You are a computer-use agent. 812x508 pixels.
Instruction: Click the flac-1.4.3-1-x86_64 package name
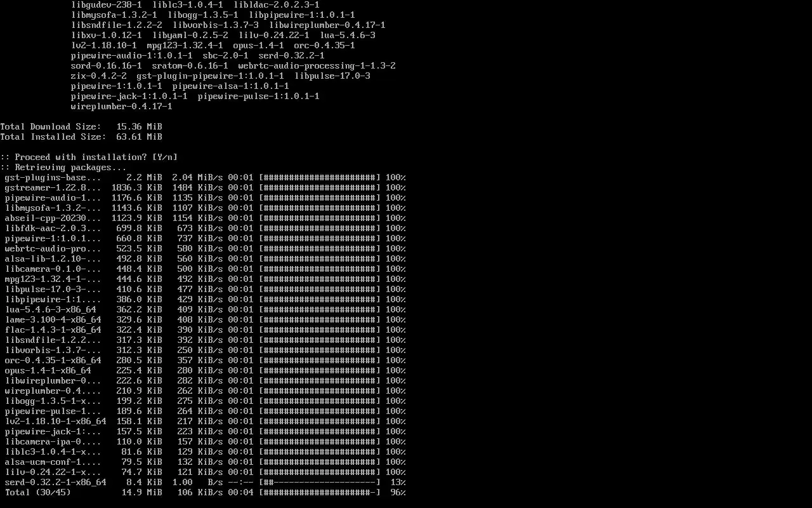pyautogui.click(x=53, y=330)
